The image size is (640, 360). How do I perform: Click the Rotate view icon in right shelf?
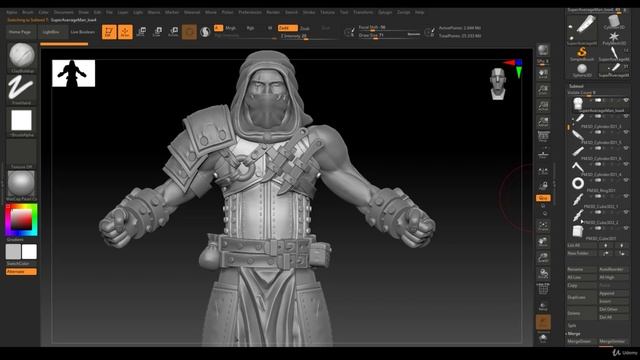click(543, 273)
